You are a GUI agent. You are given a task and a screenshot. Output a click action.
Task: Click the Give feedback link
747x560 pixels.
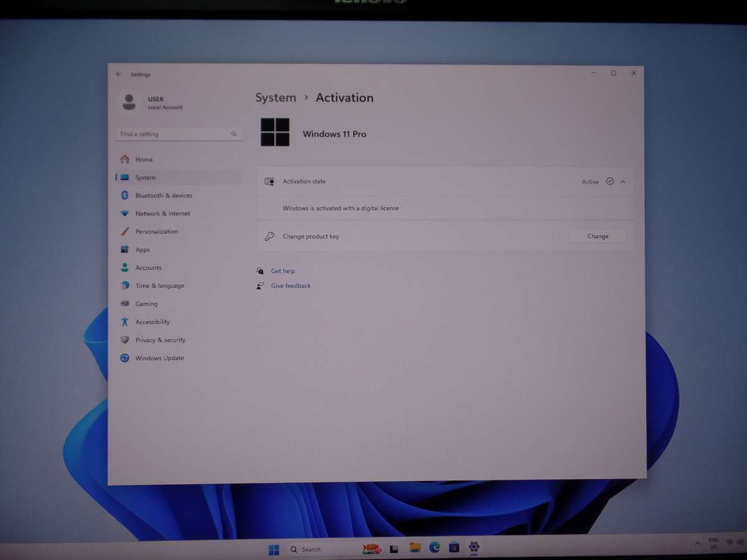[290, 286]
